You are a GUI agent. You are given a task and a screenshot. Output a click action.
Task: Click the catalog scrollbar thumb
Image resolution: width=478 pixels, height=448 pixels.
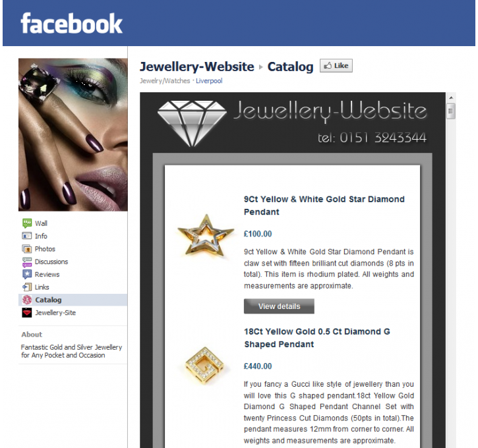tap(451, 111)
